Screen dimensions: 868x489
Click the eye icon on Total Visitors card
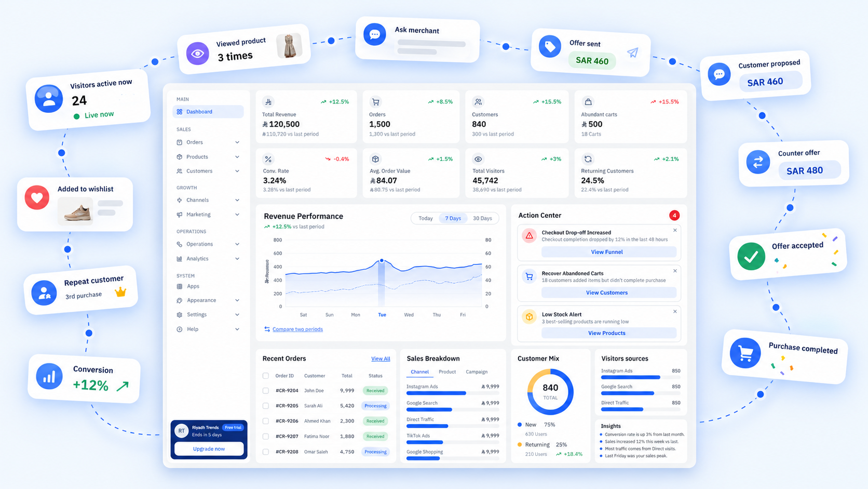(x=478, y=159)
